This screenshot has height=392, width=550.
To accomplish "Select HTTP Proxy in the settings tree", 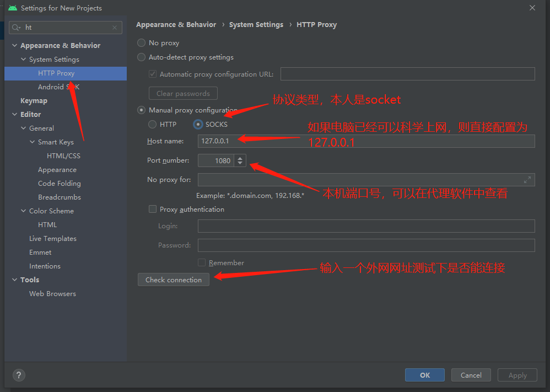I will (x=66, y=73).
